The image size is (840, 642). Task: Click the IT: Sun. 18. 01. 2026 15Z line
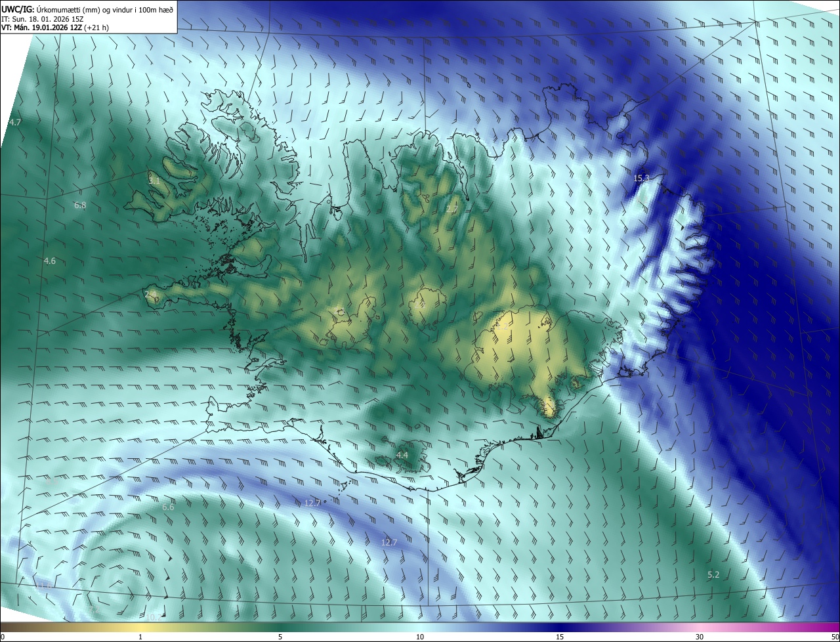coord(43,19)
